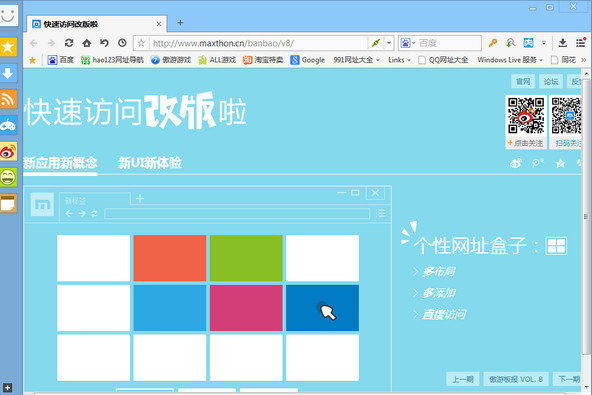Click the 多布局 feature item
The width and height of the screenshot is (592, 395).
tap(434, 272)
